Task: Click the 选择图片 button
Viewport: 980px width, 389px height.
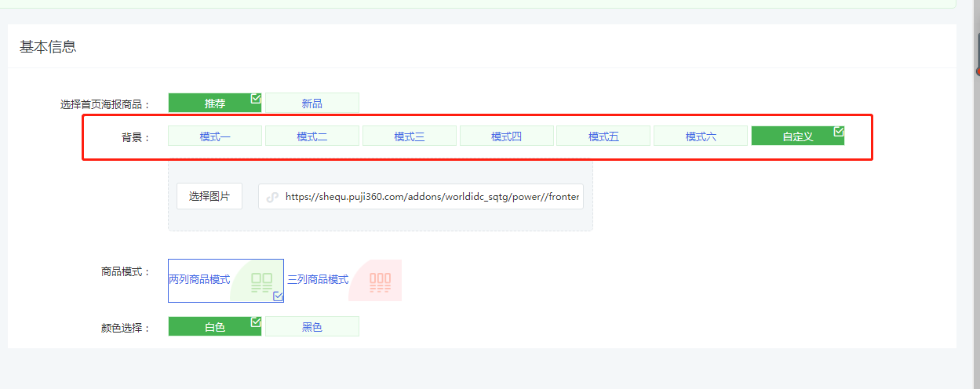Action: click(x=209, y=196)
